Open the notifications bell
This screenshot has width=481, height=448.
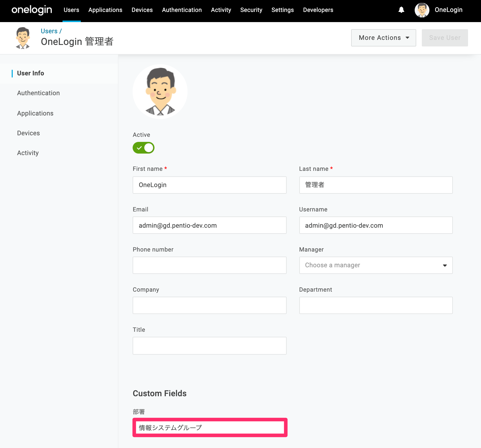pyautogui.click(x=401, y=10)
